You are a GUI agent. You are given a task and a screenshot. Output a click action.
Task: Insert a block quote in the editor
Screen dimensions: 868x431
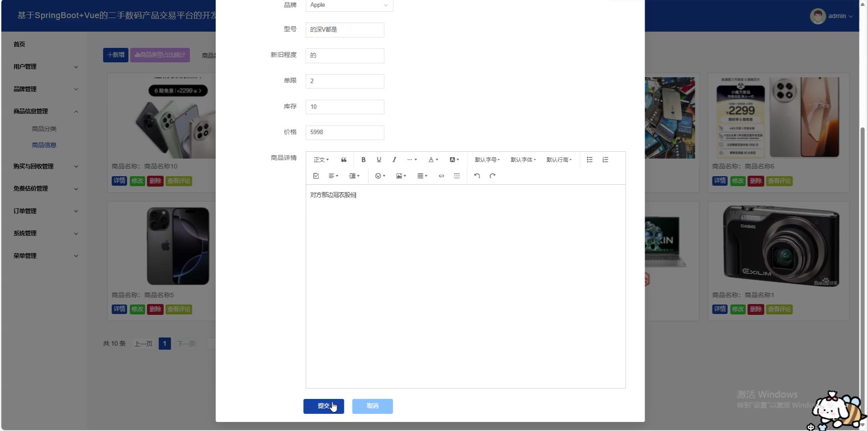coord(344,160)
